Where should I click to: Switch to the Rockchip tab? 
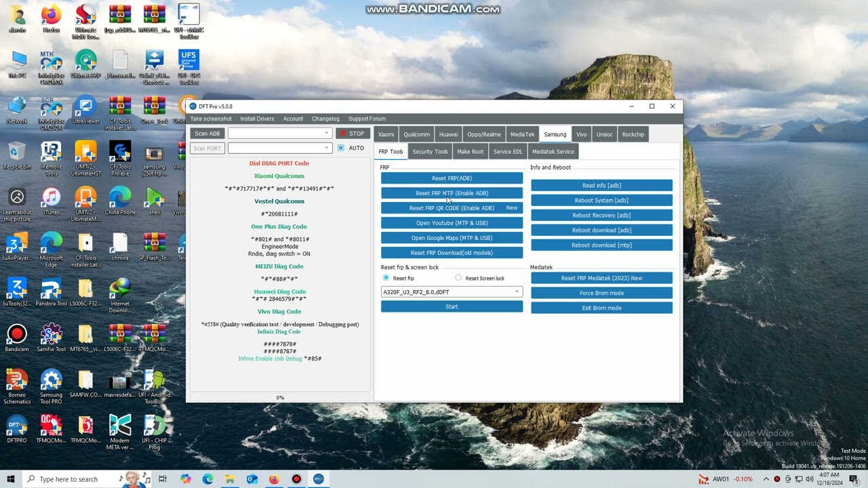[x=633, y=134]
